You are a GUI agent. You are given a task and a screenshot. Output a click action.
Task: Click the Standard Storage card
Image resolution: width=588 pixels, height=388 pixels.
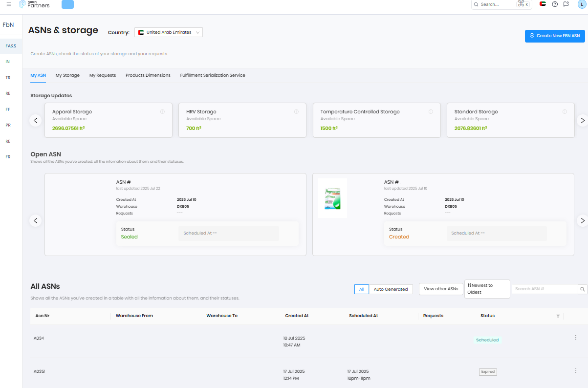[511, 120]
